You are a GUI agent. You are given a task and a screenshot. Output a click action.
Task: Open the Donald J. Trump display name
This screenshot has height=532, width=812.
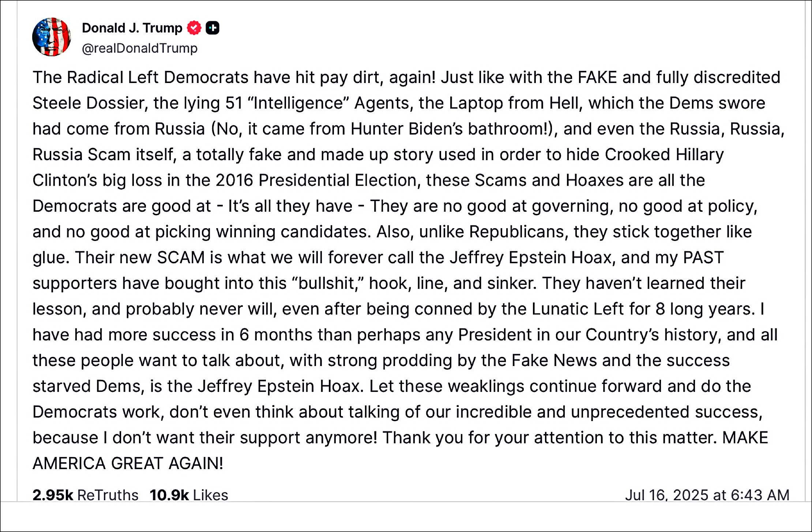pos(132,28)
